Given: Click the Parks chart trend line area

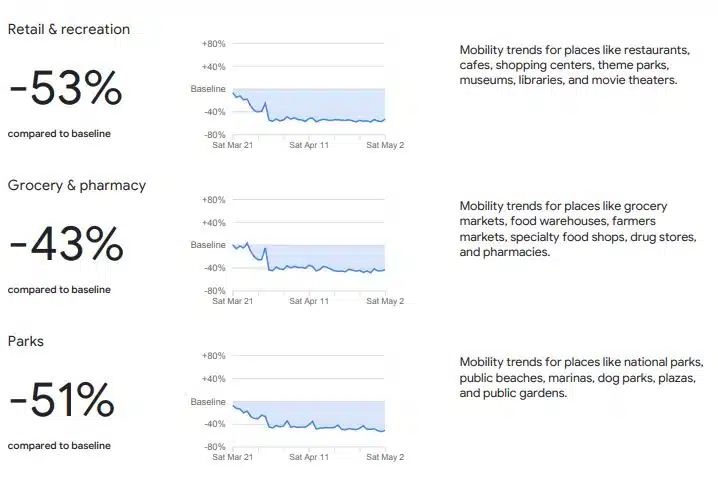Looking at the screenshot, I should click(309, 416).
